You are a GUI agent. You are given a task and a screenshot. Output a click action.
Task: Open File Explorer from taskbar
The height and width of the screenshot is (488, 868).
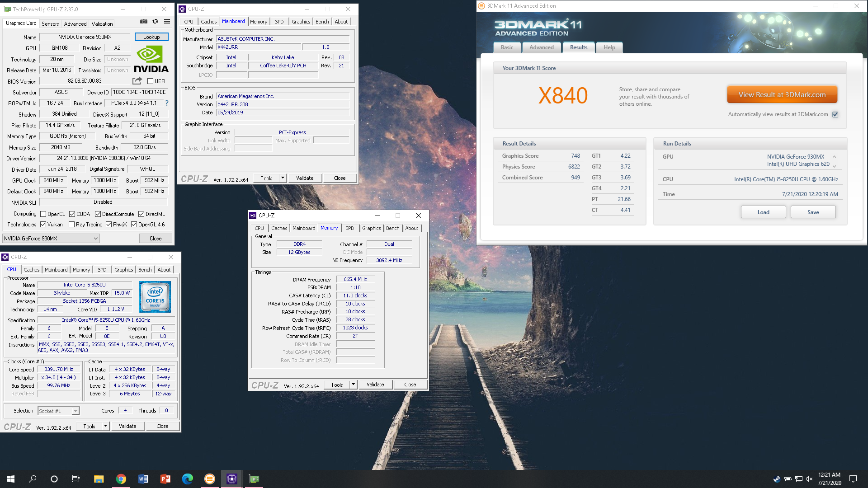(x=99, y=479)
